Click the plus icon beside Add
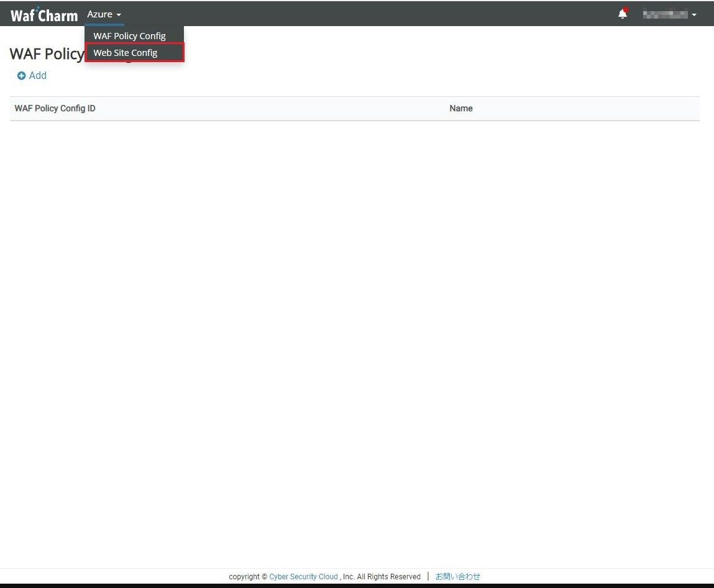 coord(21,76)
